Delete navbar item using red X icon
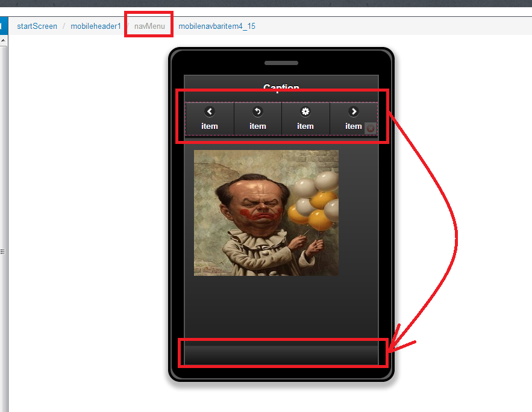 pos(371,128)
